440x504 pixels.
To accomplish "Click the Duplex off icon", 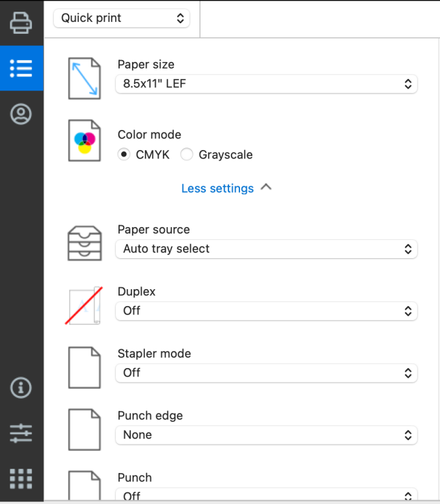I will 85,305.
